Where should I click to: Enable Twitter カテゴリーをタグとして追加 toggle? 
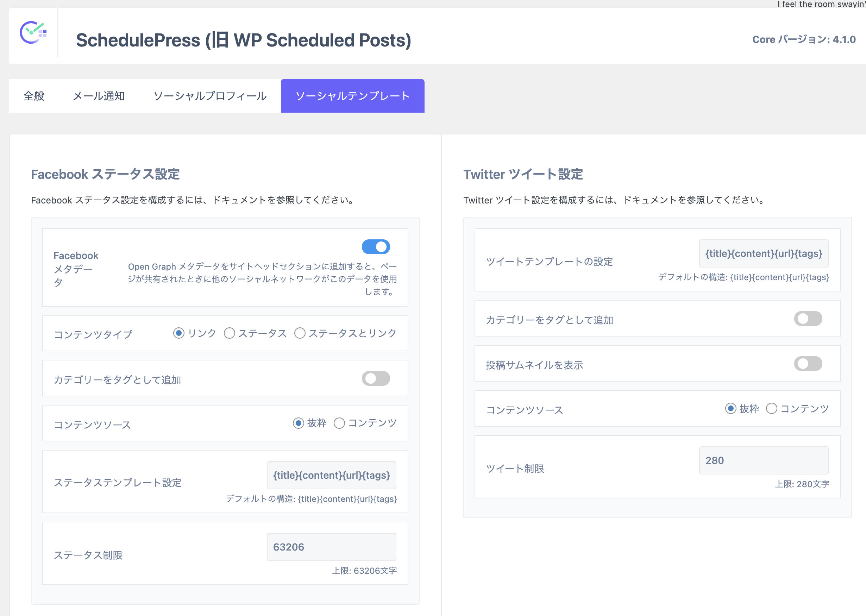pos(808,319)
